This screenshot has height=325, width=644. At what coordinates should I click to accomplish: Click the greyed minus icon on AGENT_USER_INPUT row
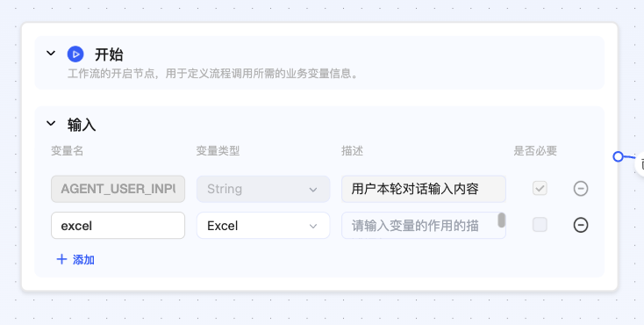point(580,189)
